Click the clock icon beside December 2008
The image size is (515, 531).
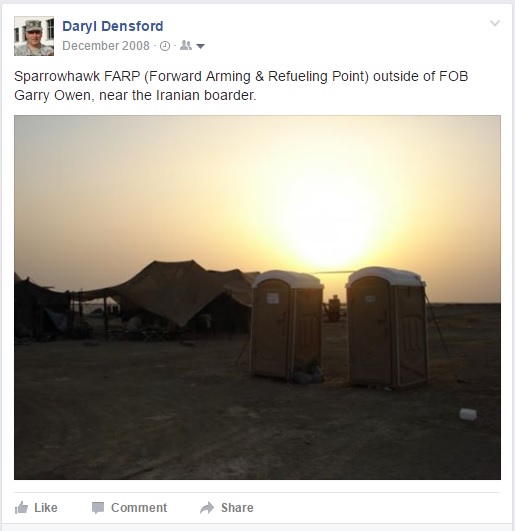pyautogui.click(x=165, y=46)
